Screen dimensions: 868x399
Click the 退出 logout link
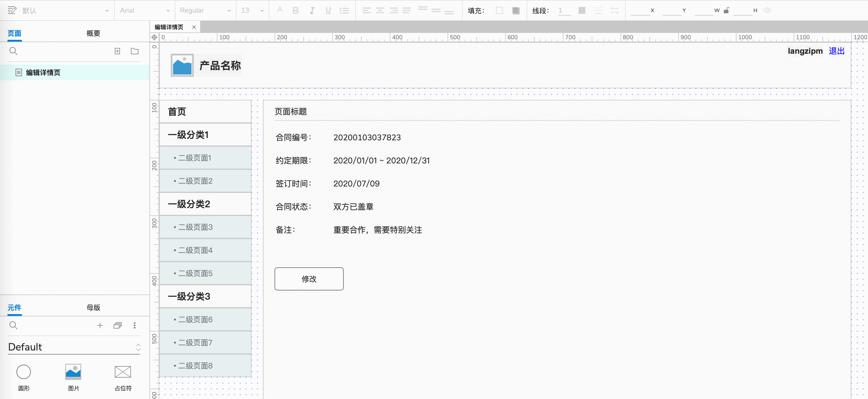tap(837, 51)
